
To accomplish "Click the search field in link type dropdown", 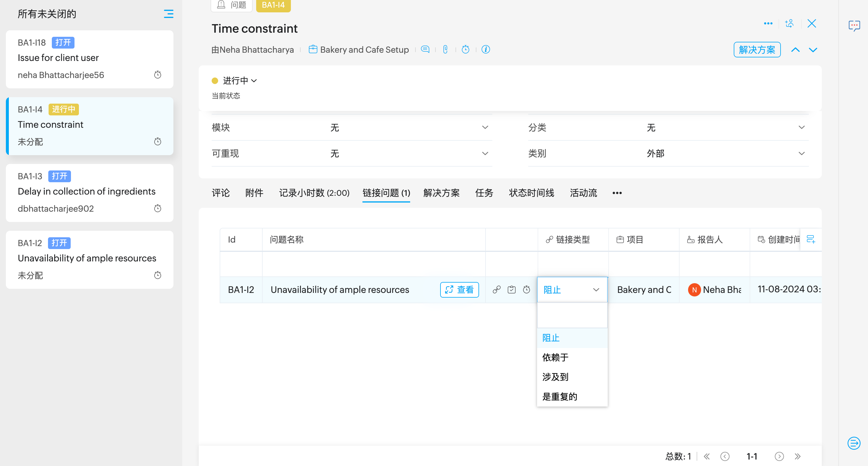I will 572,315.
